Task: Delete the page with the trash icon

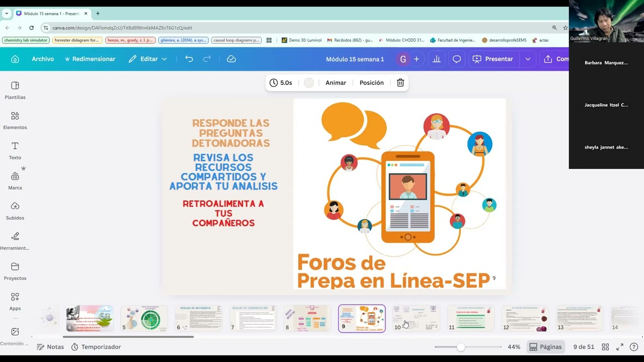Action: coord(400,83)
